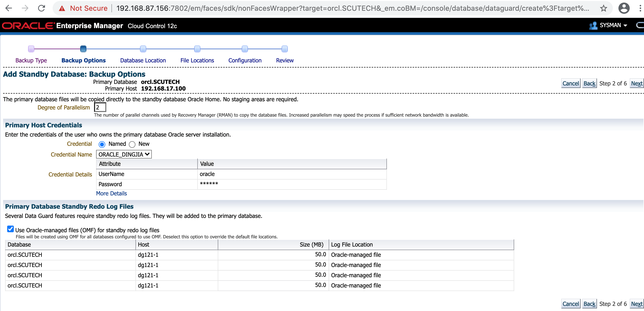Image resolution: width=644 pixels, height=311 pixels.
Task: Click the Review step marker
Action: click(284, 49)
